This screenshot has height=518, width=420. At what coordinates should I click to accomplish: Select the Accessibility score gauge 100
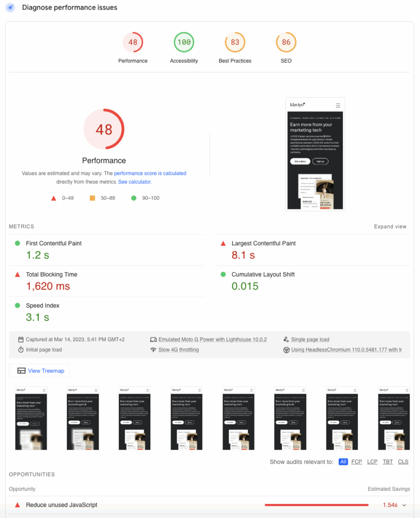184,42
